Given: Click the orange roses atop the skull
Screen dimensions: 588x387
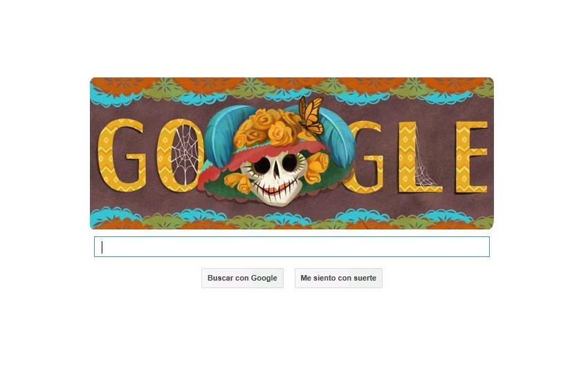Looking at the screenshot, I should (x=269, y=128).
